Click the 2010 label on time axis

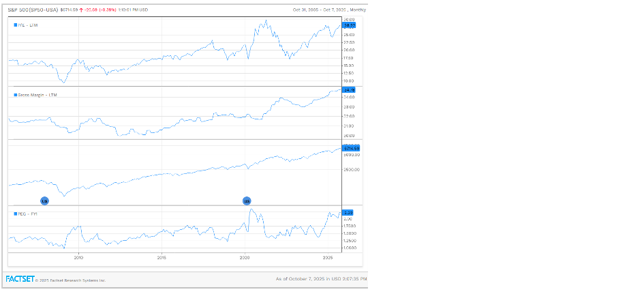(78, 258)
